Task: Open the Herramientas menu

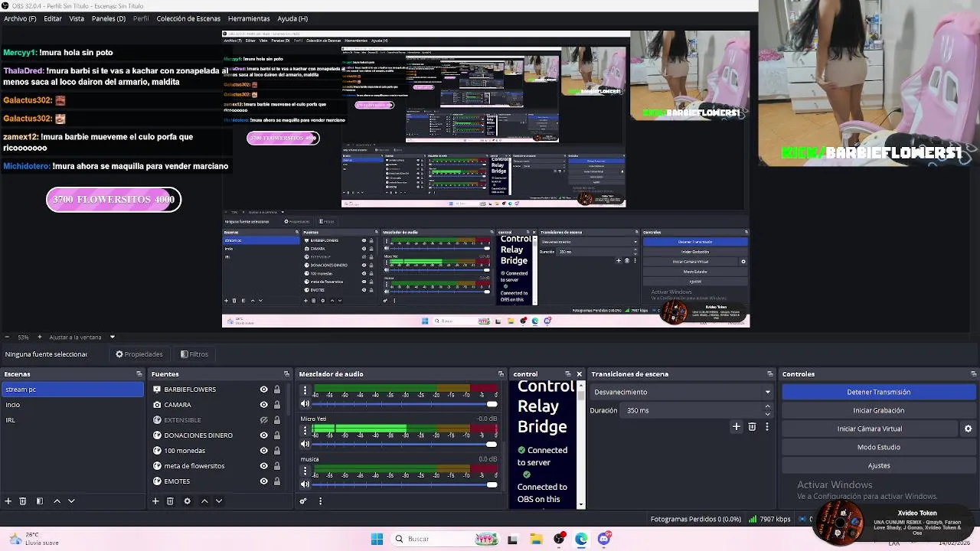Action: [249, 18]
